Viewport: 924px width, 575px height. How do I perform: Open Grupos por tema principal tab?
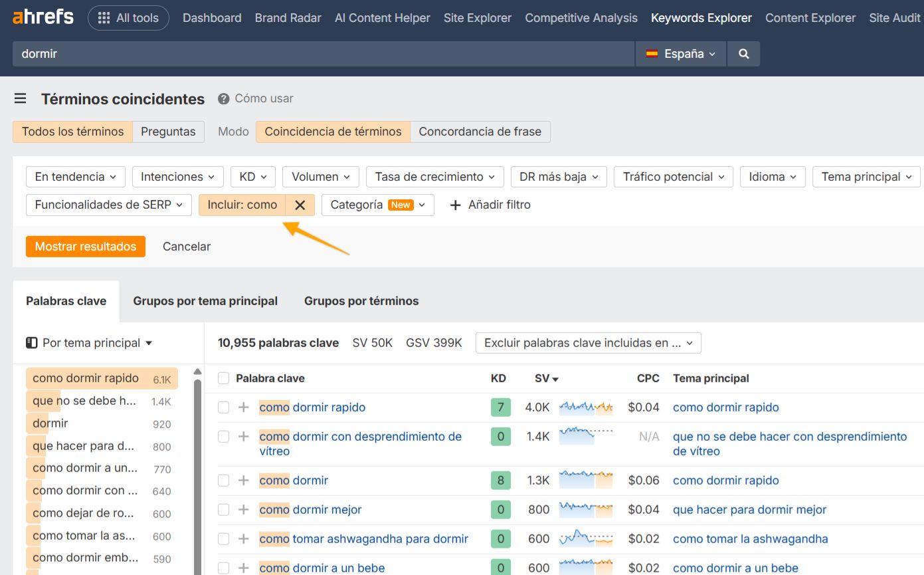tap(205, 300)
